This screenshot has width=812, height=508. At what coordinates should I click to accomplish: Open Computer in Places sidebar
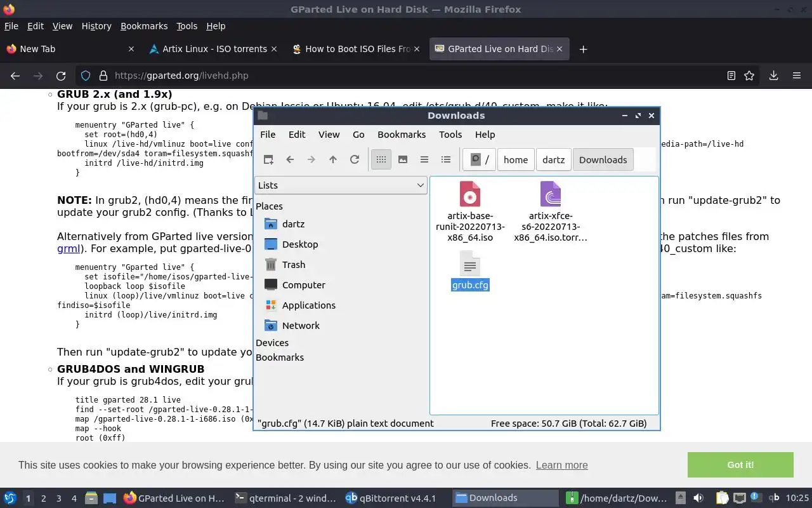tap(294, 284)
